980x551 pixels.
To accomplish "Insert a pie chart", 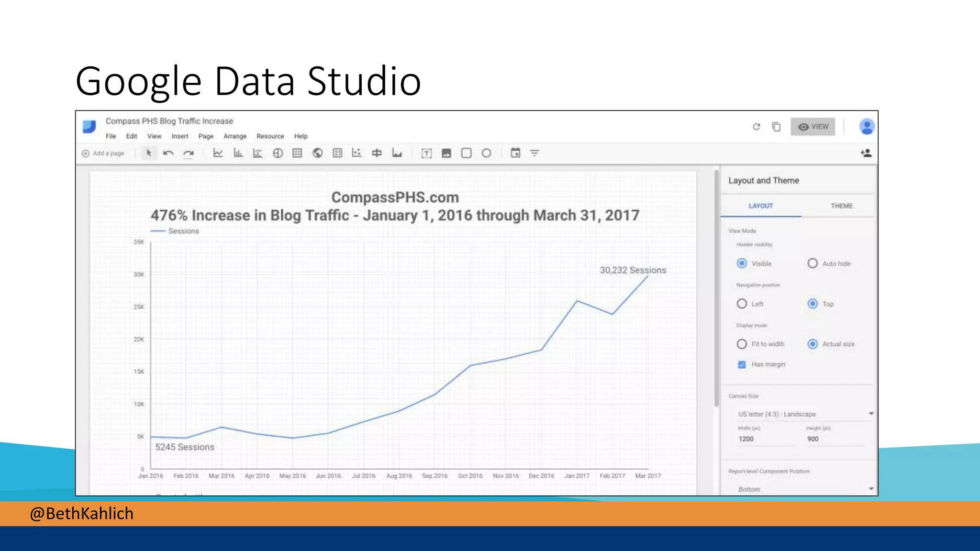I will click(x=278, y=153).
